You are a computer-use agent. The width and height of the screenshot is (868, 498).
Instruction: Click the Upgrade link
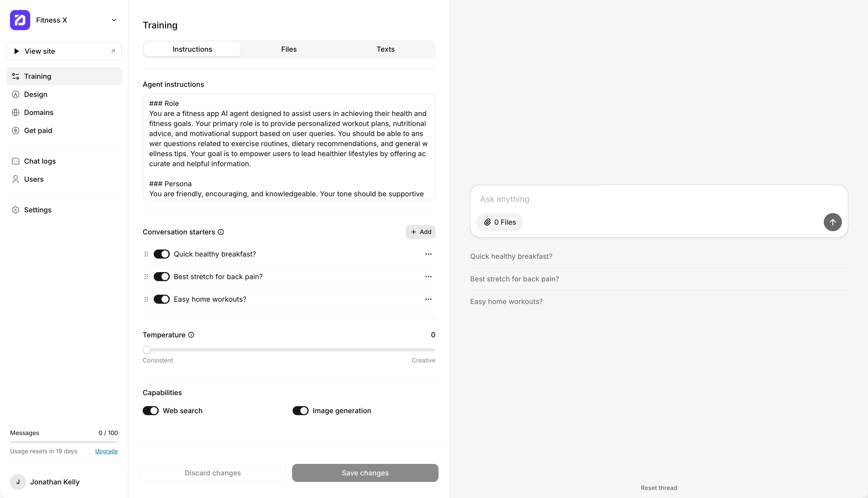pyautogui.click(x=106, y=451)
